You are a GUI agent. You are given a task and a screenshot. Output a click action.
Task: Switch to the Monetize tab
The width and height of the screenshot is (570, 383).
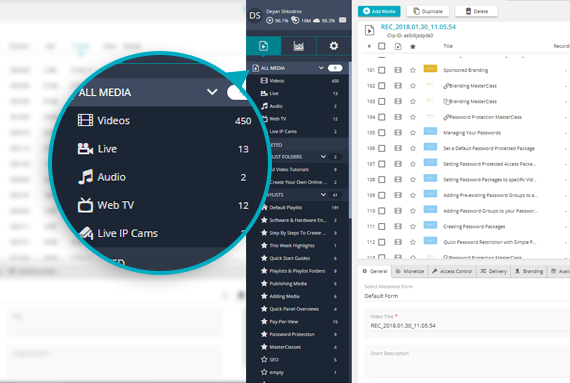[x=410, y=271]
